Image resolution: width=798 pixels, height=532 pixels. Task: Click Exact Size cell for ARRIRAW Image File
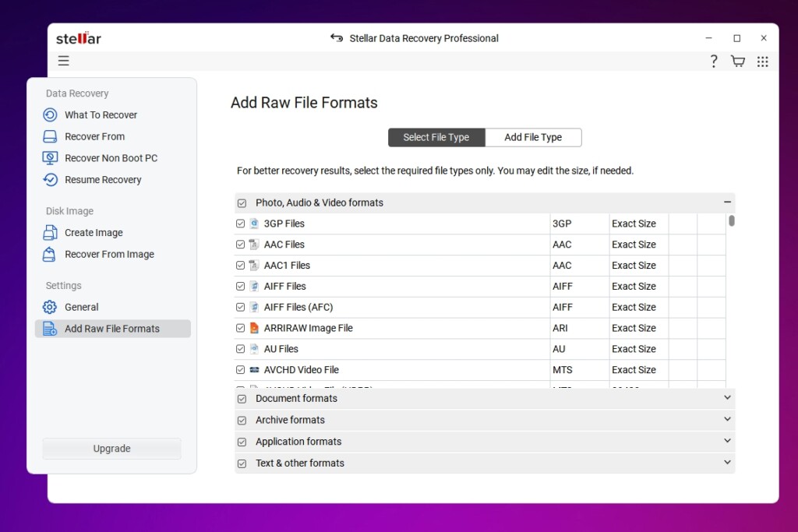click(x=639, y=328)
